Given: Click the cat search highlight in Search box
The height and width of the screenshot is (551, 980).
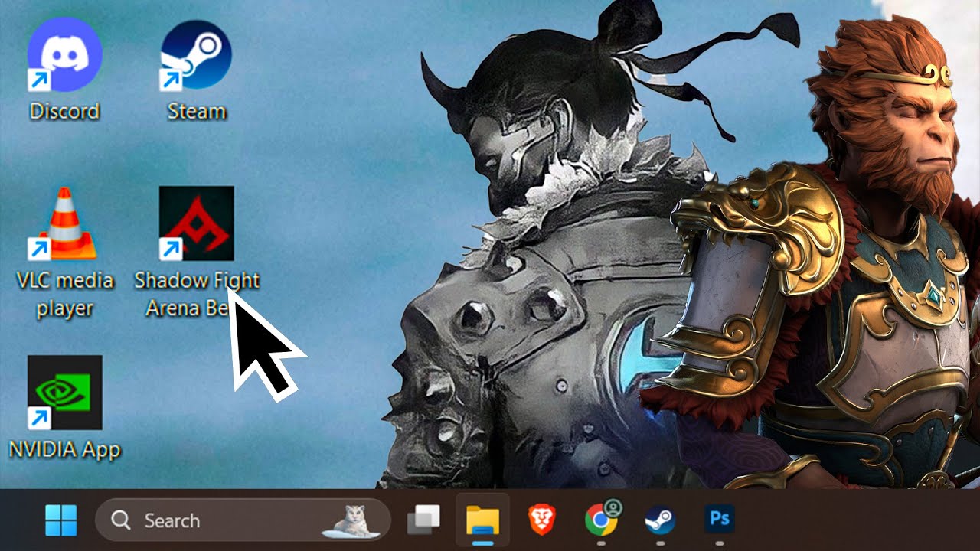Looking at the screenshot, I should coord(353,521).
